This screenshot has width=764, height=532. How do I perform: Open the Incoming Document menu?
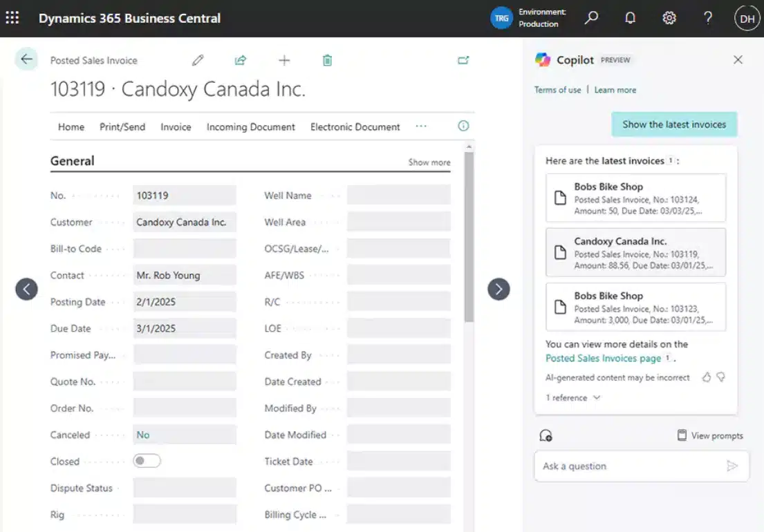pyautogui.click(x=250, y=127)
